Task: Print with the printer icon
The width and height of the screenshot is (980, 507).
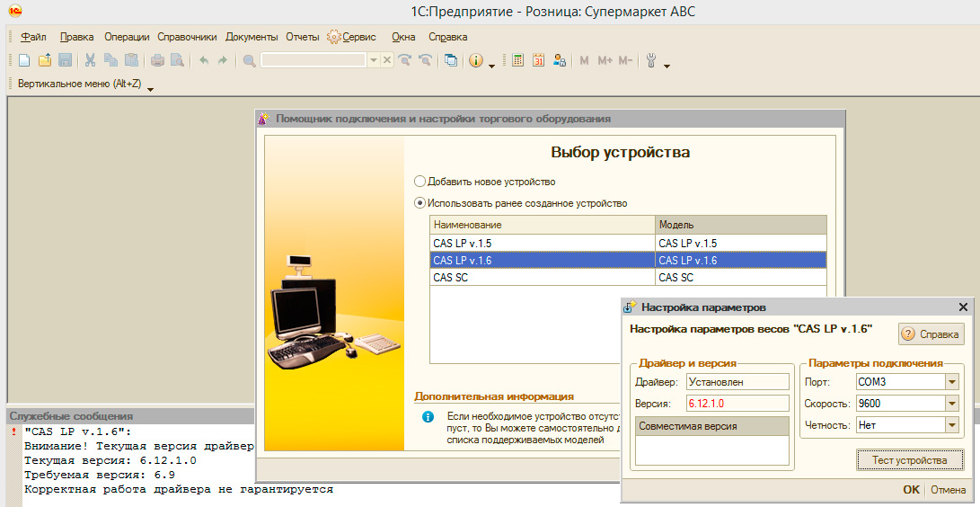Action: pos(157,60)
